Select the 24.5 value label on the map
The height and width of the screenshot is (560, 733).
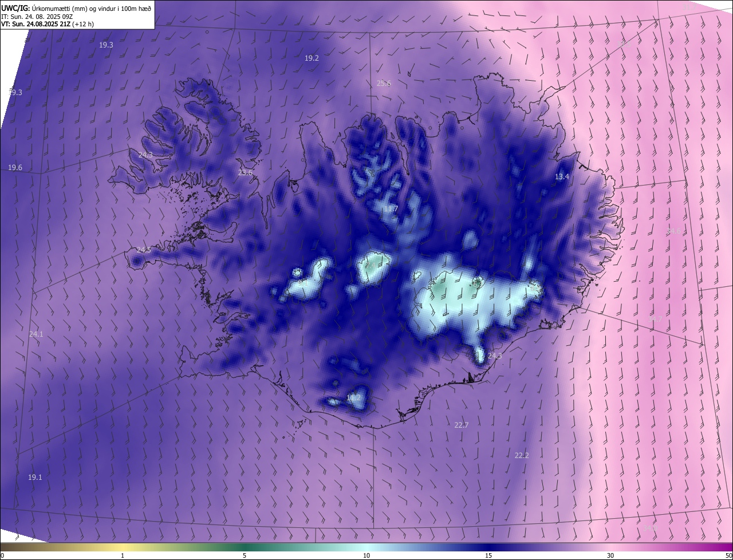(x=144, y=250)
